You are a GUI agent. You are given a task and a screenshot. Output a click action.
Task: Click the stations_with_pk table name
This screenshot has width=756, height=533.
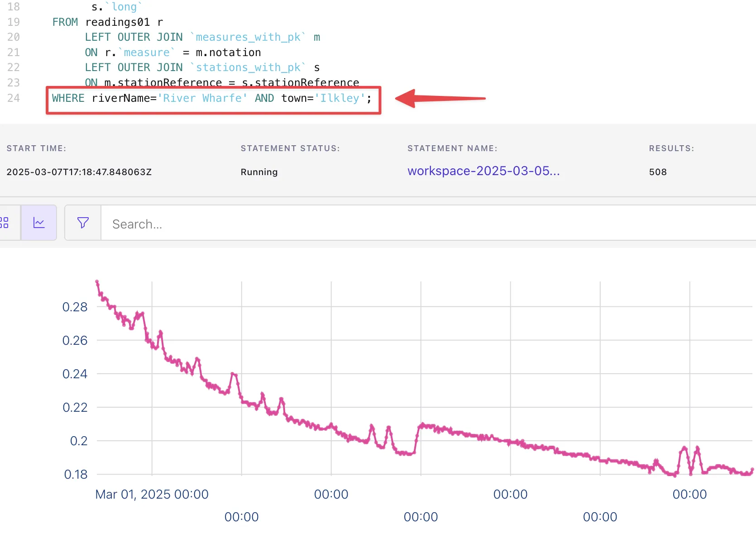(x=248, y=67)
